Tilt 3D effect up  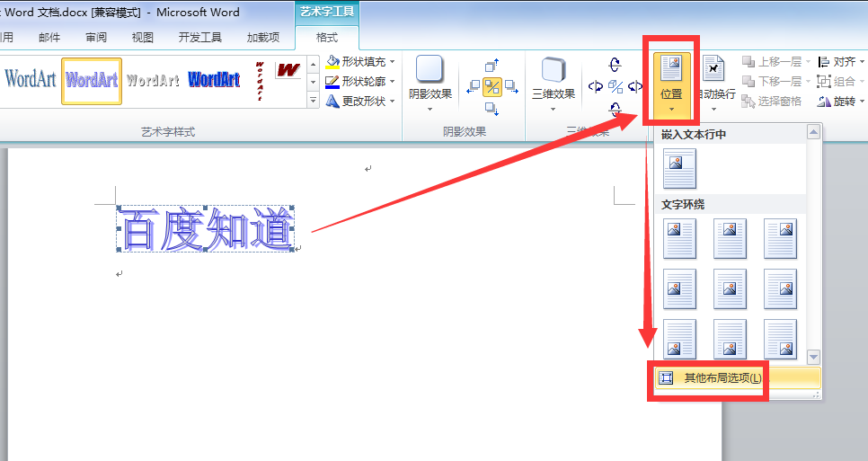tap(615, 64)
